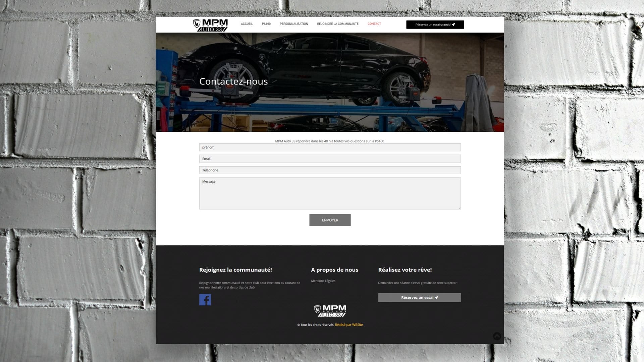Screen dimensions: 644x362
Task: Click the 'Réalisez votre rêve!' heading
Action: pos(405,270)
